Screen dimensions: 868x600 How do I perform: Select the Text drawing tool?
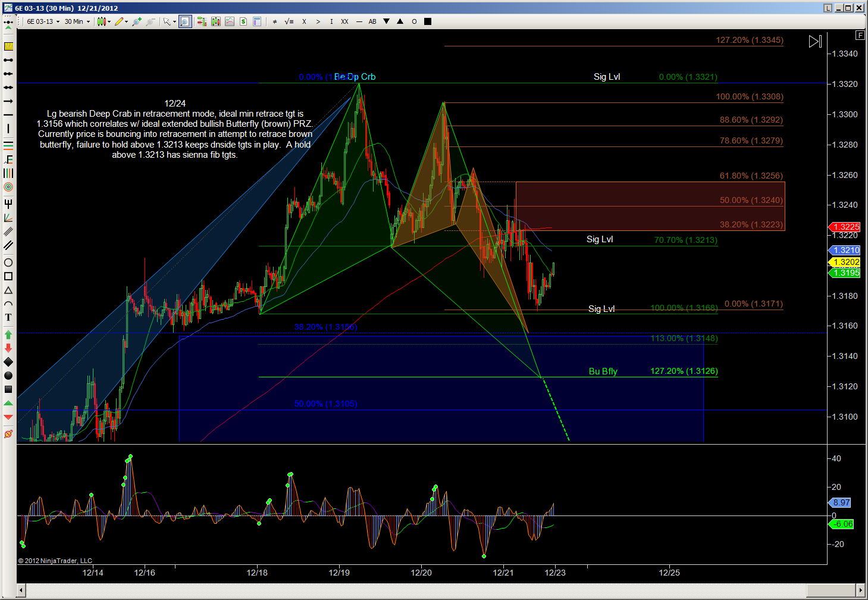(x=8, y=318)
